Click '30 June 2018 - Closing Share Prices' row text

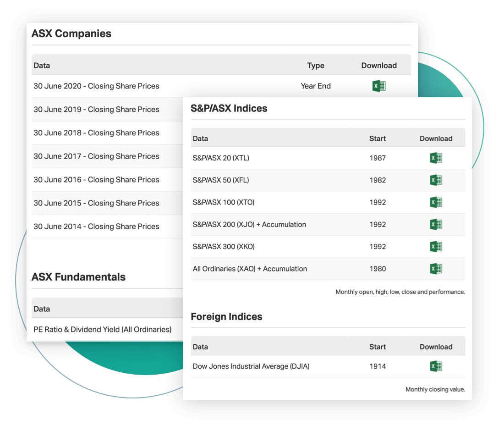(x=96, y=133)
